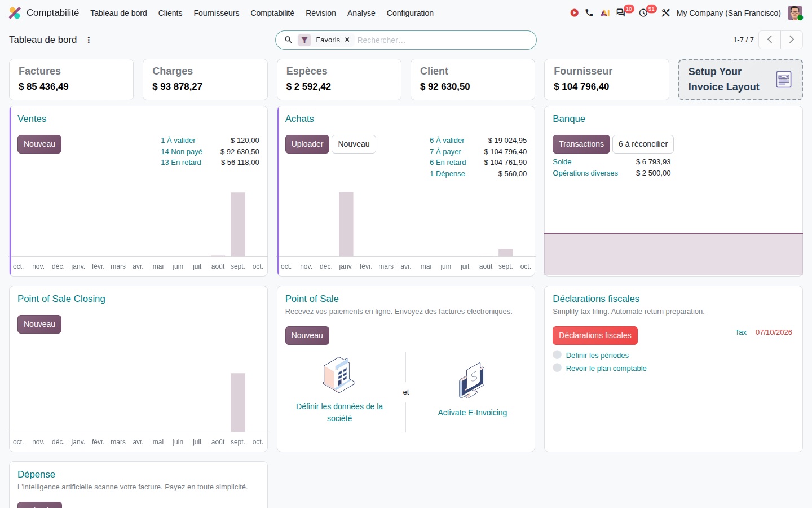The width and height of the screenshot is (812, 508).
Task: Click the red Déclarations fiscales button
Action: 595,335
